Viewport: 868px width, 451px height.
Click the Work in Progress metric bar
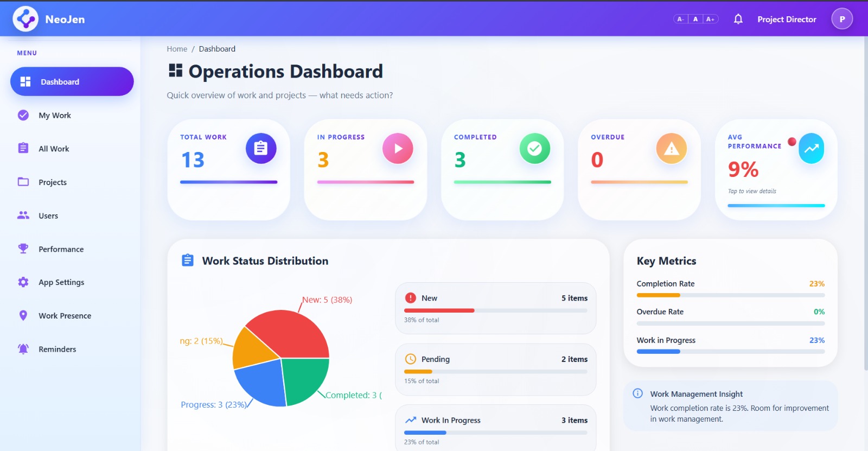pos(731,352)
